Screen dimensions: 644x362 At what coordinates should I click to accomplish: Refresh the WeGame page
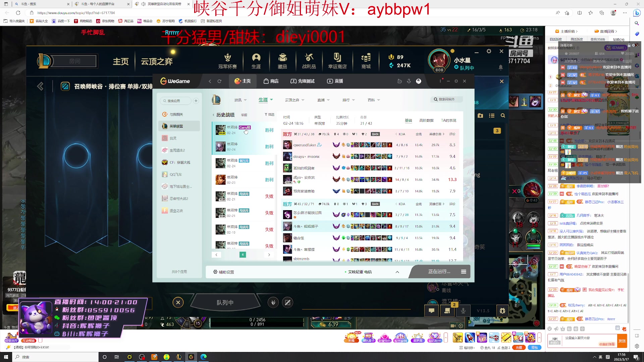click(219, 81)
